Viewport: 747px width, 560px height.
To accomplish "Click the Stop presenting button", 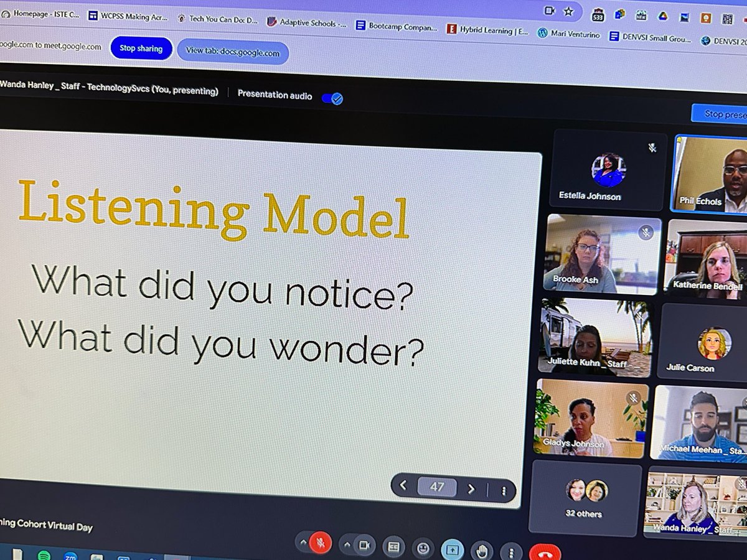I will (719, 113).
